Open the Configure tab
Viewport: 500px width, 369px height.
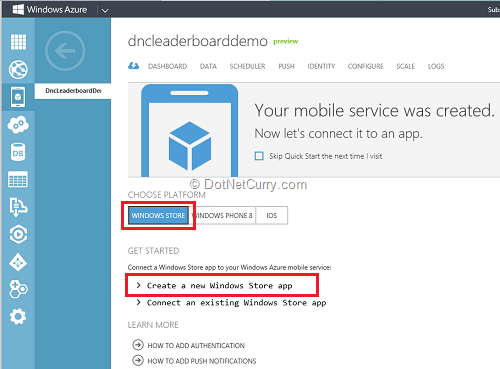click(366, 66)
